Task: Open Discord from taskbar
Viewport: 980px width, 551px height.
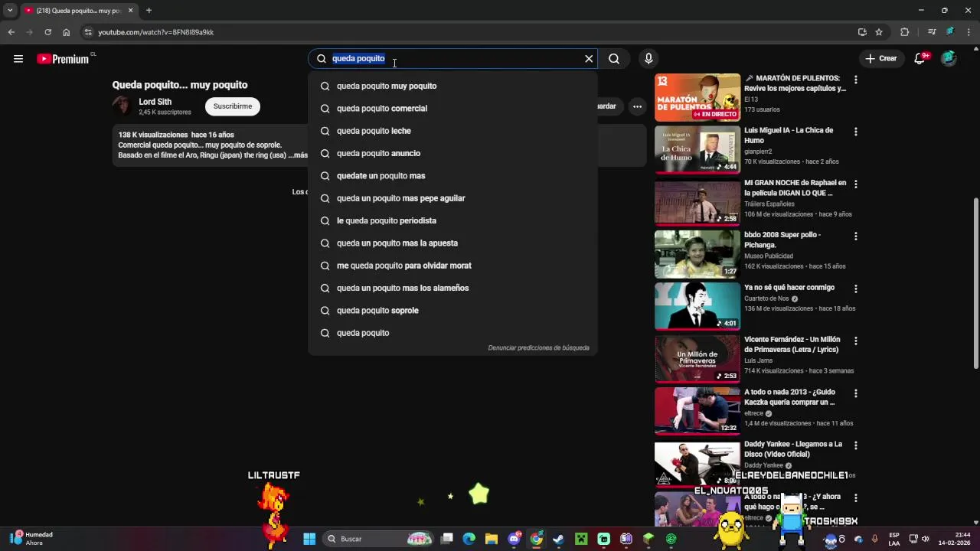Action: (x=514, y=539)
